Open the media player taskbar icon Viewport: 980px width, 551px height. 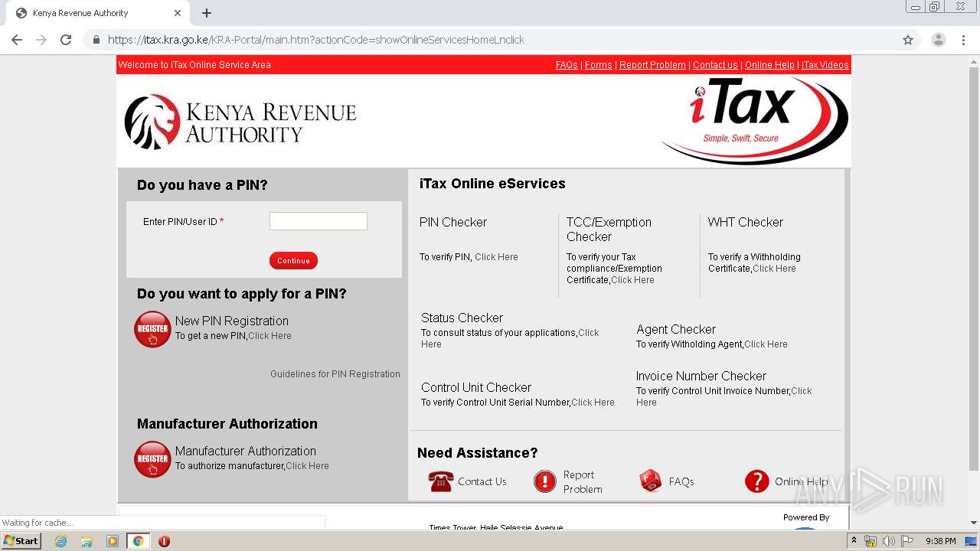[113, 541]
